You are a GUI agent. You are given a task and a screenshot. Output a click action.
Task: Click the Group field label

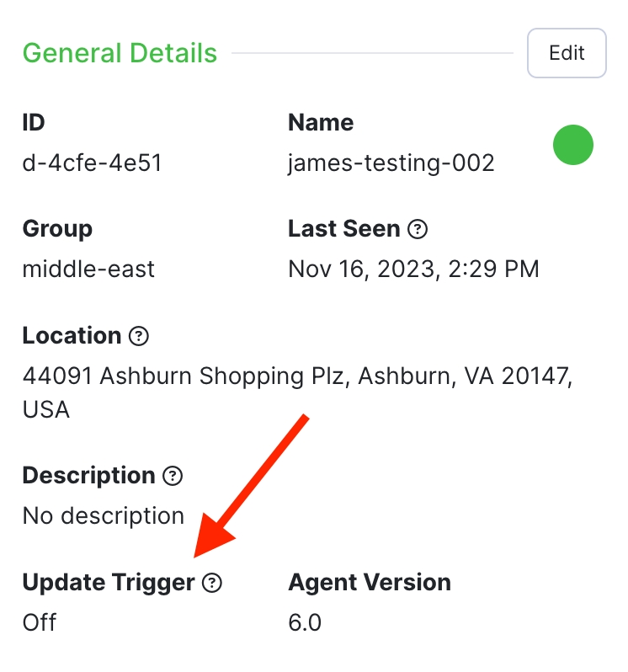[57, 229]
